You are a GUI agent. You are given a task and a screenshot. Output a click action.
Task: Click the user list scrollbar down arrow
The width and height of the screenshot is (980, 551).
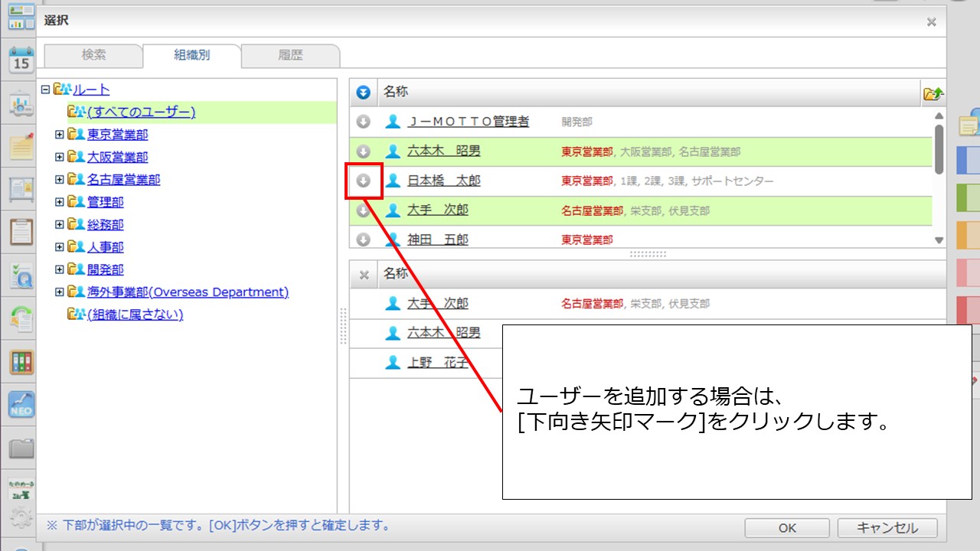click(939, 240)
